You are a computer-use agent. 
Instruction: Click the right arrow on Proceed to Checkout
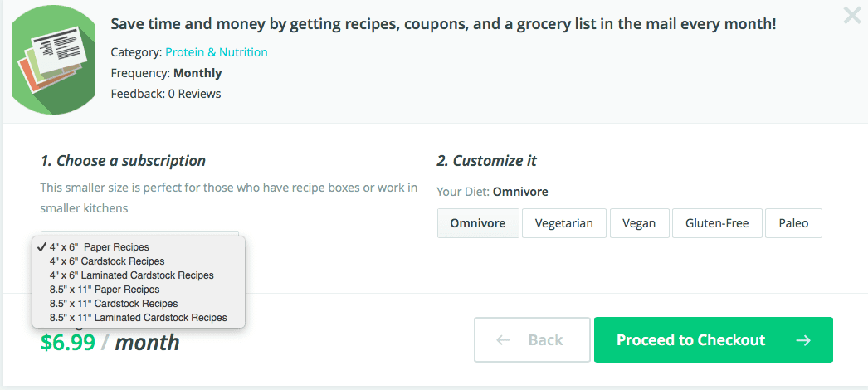pyautogui.click(x=803, y=339)
